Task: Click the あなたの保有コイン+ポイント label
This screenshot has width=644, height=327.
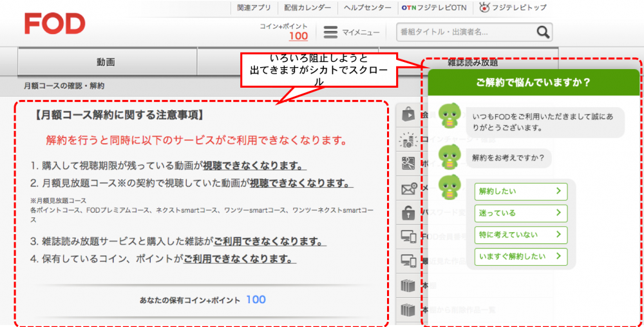Action: (x=190, y=301)
